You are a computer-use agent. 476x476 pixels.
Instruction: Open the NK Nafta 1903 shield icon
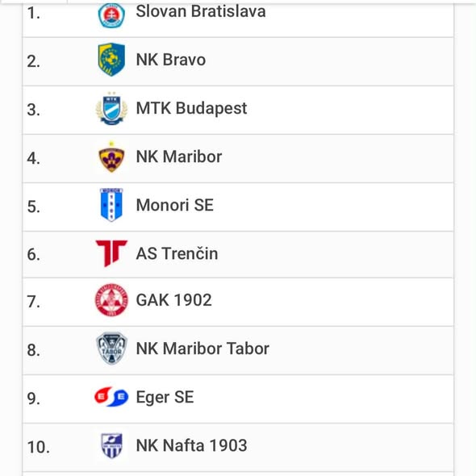[x=111, y=445]
